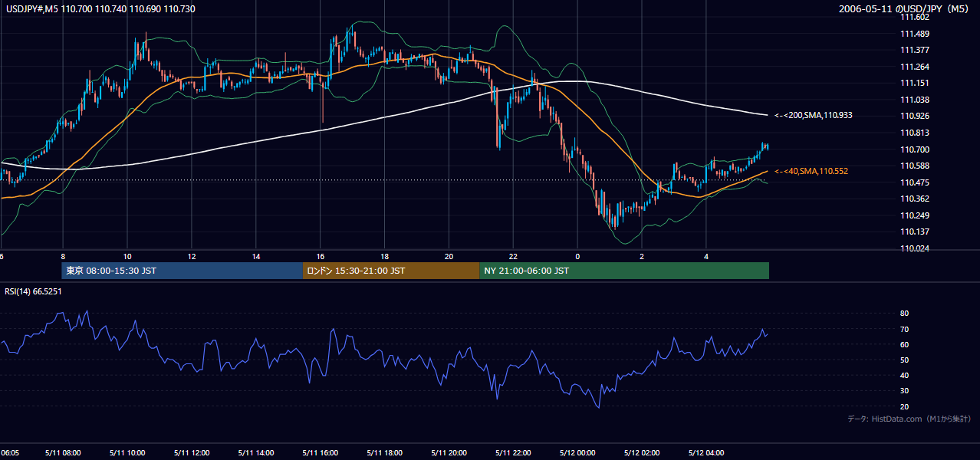Click the 110.926 price axis label

tap(914, 117)
